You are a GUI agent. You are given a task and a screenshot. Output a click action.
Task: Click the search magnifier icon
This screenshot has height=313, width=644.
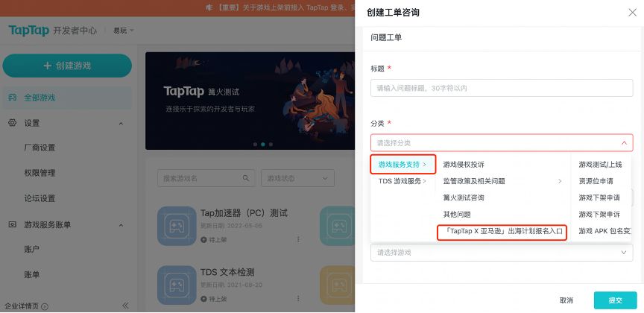pos(246,178)
